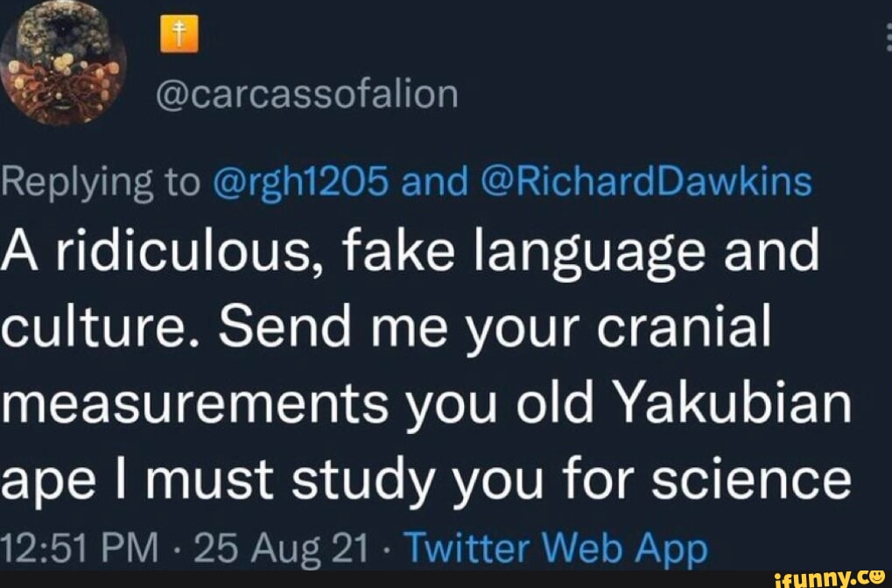Open the @RichardDawkins mention link
This screenshot has width=892, height=588.
(x=646, y=183)
